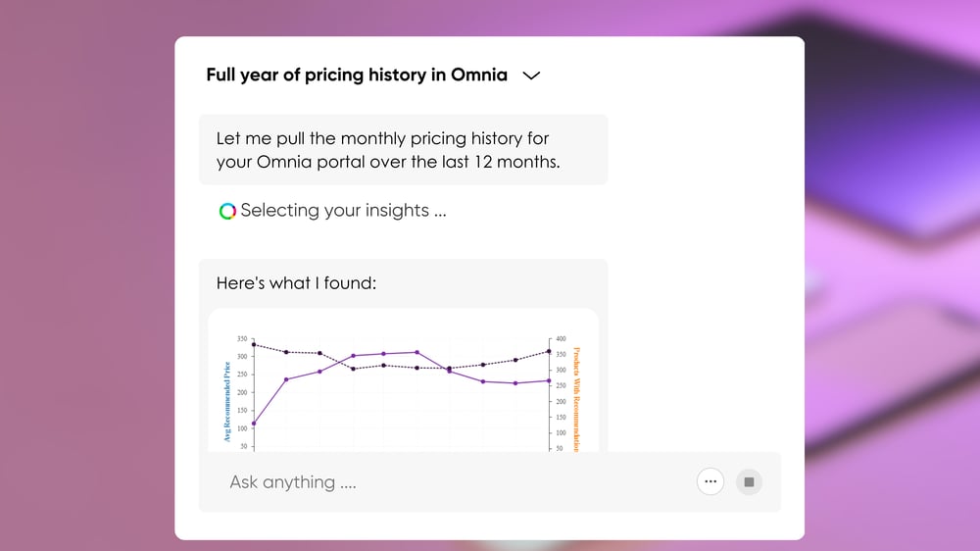Viewport: 980px width, 551px height.
Task: Open the three-dot more options button
Action: coord(710,481)
